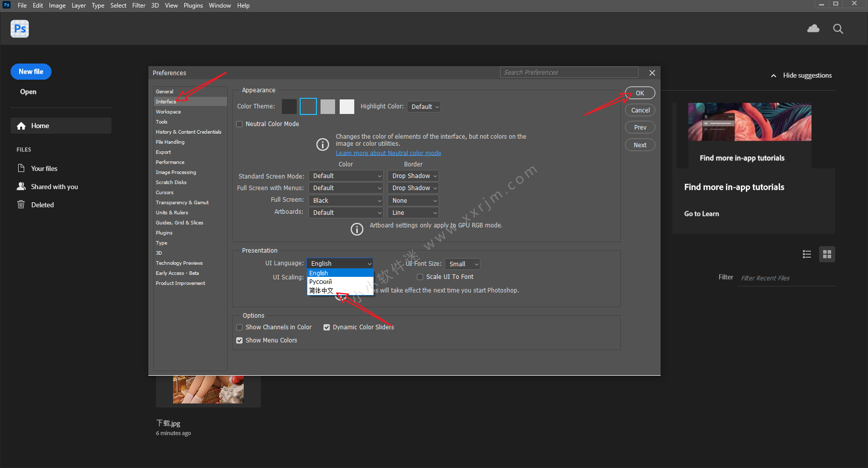The height and width of the screenshot is (468, 868).
Task: Click the Filter Recent Files field
Action: [787, 278]
